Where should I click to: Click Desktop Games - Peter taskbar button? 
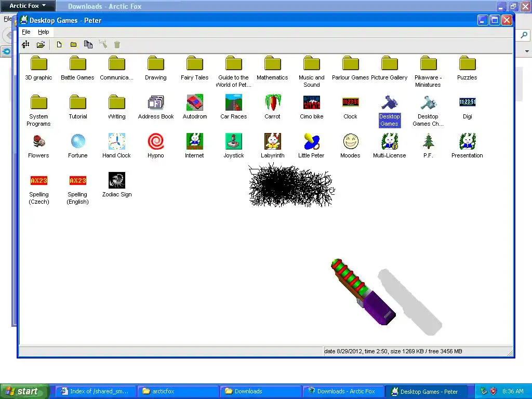point(427,391)
